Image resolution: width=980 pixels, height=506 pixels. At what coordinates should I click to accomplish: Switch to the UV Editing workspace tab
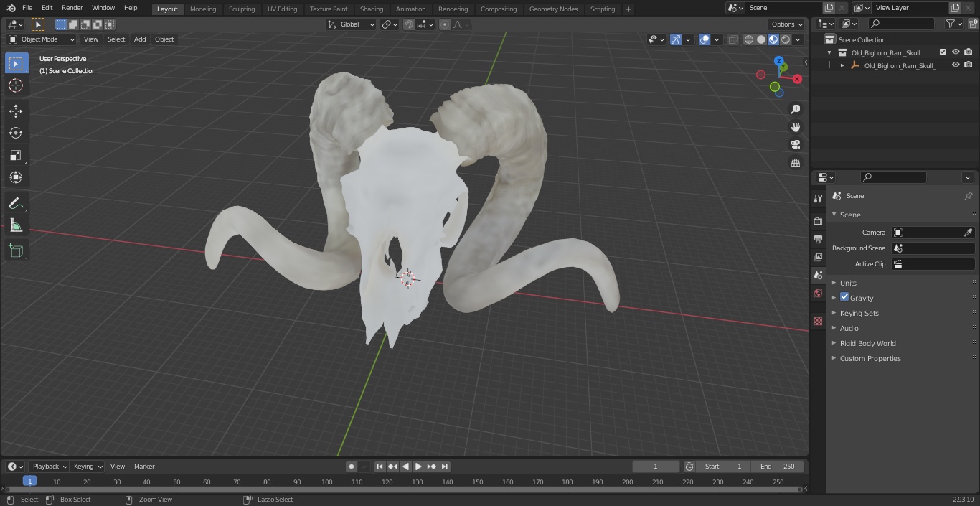(282, 9)
